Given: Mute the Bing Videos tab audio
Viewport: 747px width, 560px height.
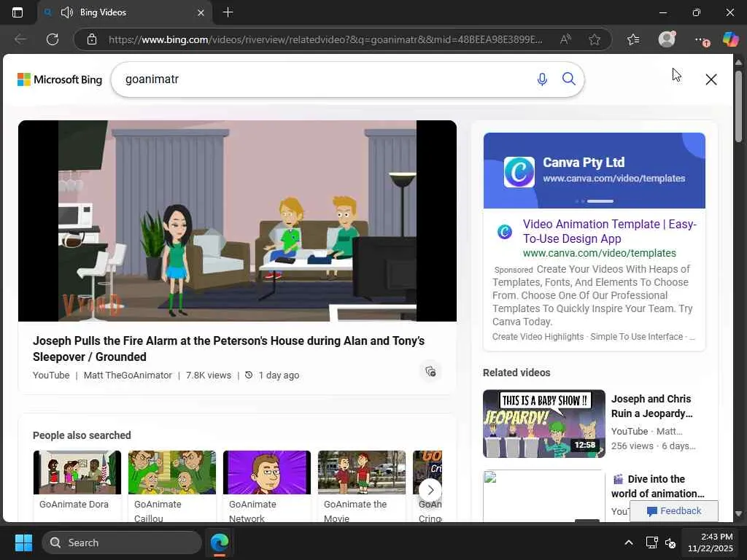Looking at the screenshot, I should (x=67, y=12).
